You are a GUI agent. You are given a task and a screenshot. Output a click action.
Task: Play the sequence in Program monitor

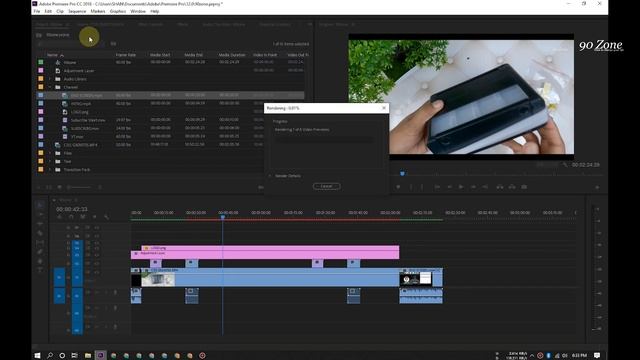coord(461,187)
